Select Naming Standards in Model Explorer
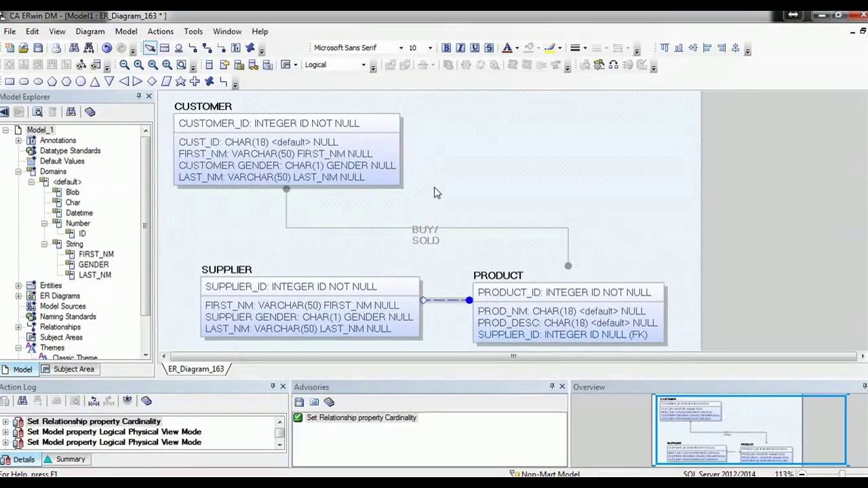 (68, 317)
